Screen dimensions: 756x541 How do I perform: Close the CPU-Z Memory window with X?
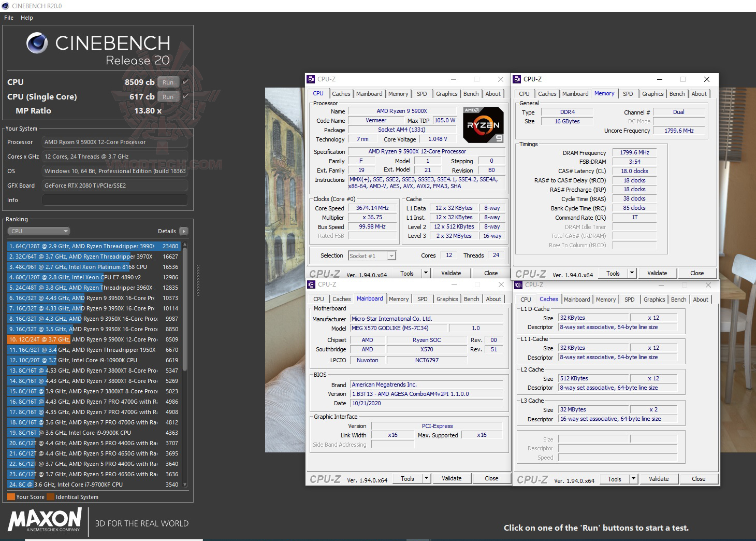[x=707, y=79]
